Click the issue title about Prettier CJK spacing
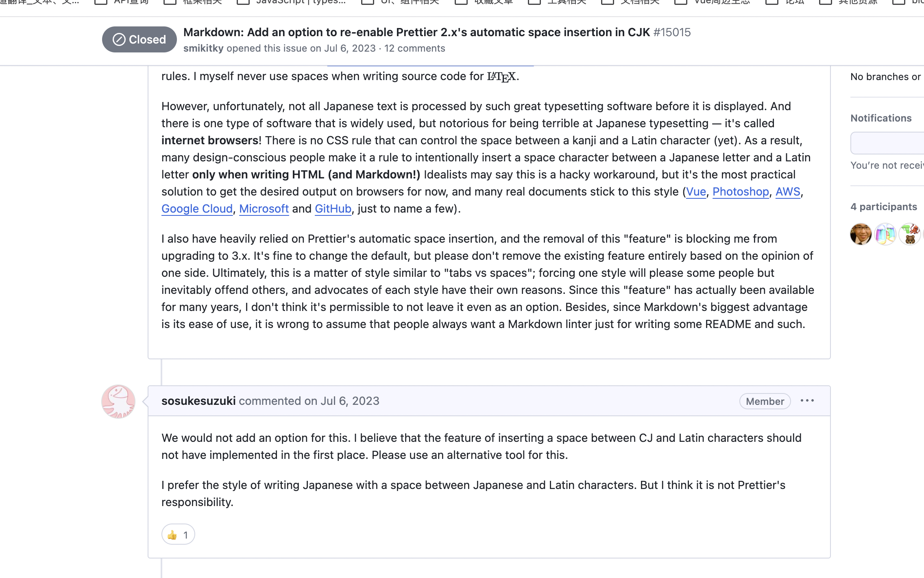This screenshot has height=578, width=924. point(416,32)
